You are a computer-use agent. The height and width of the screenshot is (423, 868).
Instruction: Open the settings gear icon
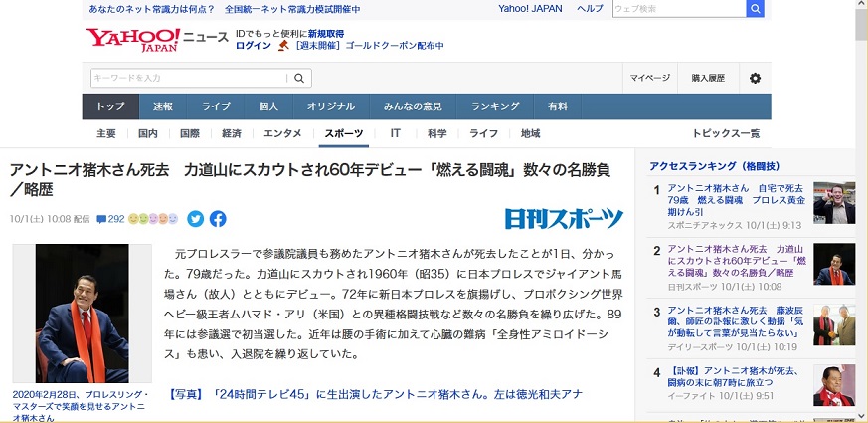pos(755,79)
